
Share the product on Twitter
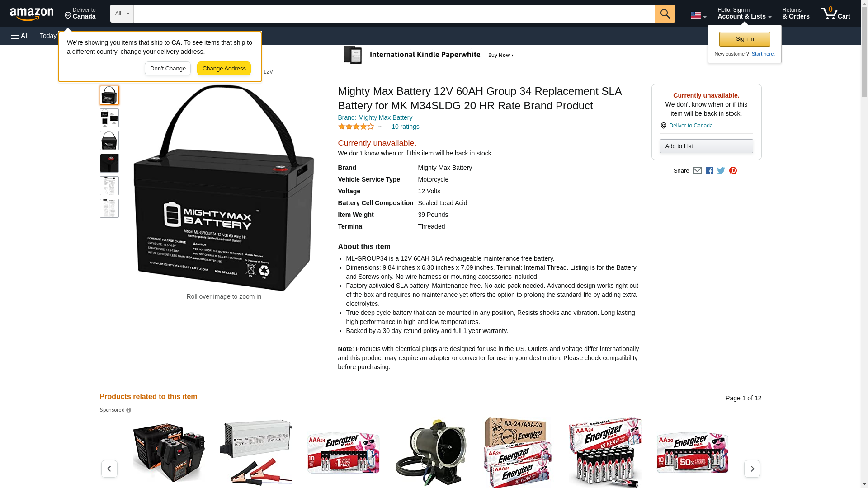point(721,171)
